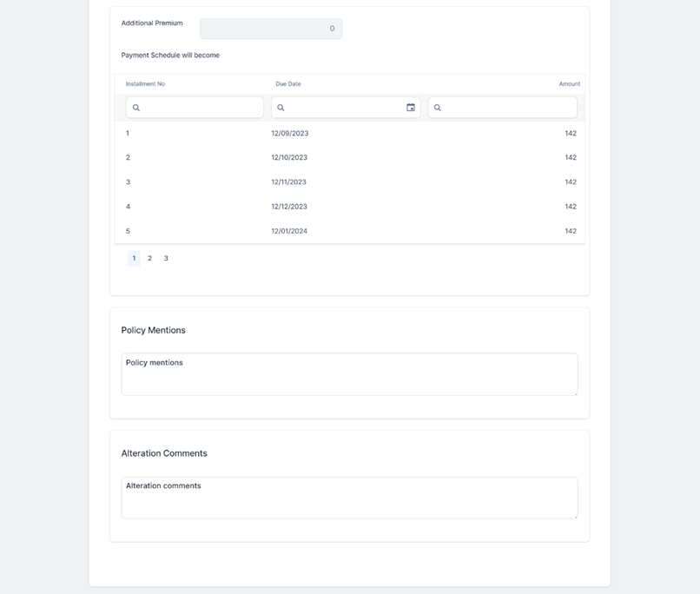This screenshot has height=594, width=700.
Task: Go to page 3 of payment schedule
Action: pyautogui.click(x=166, y=258)
